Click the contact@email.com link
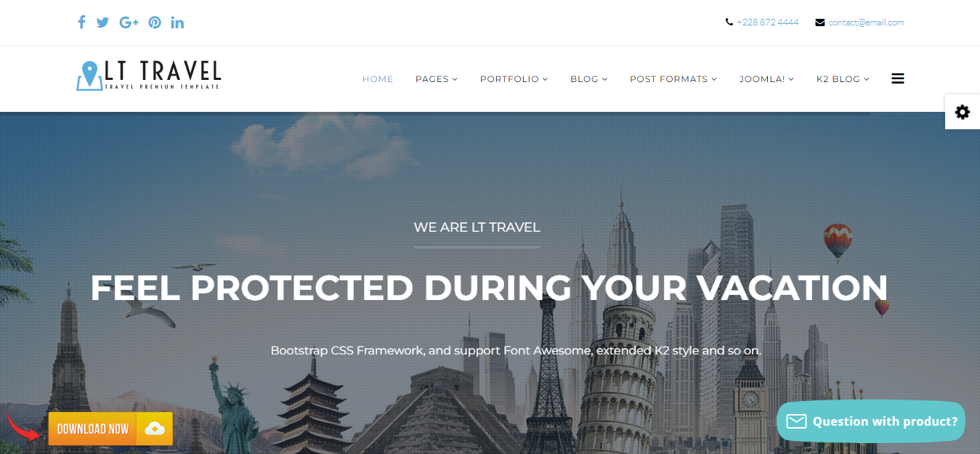Image resolution: width=980 pixels, height=454 pixels. coord(866,23)
